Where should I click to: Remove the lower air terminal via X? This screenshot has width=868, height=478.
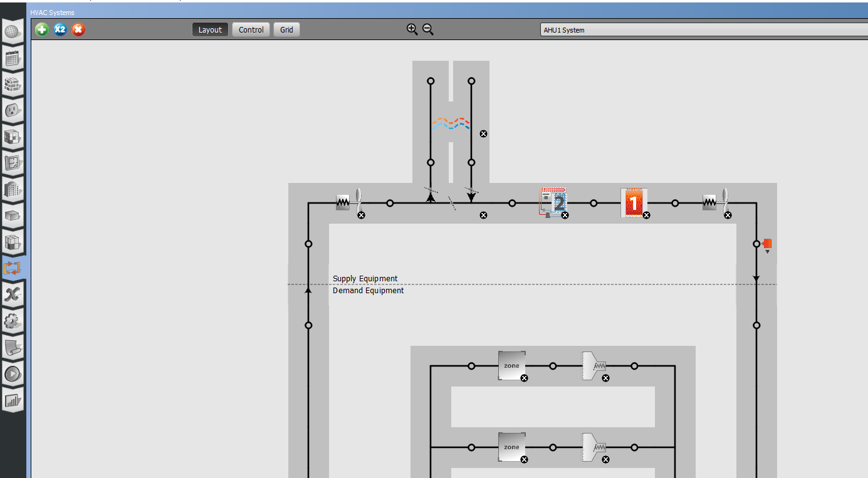pos(605,459)
